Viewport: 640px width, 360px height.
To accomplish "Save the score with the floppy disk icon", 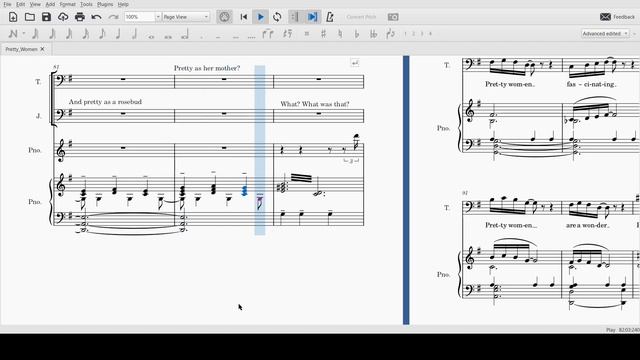I will (x=46, y=17).
